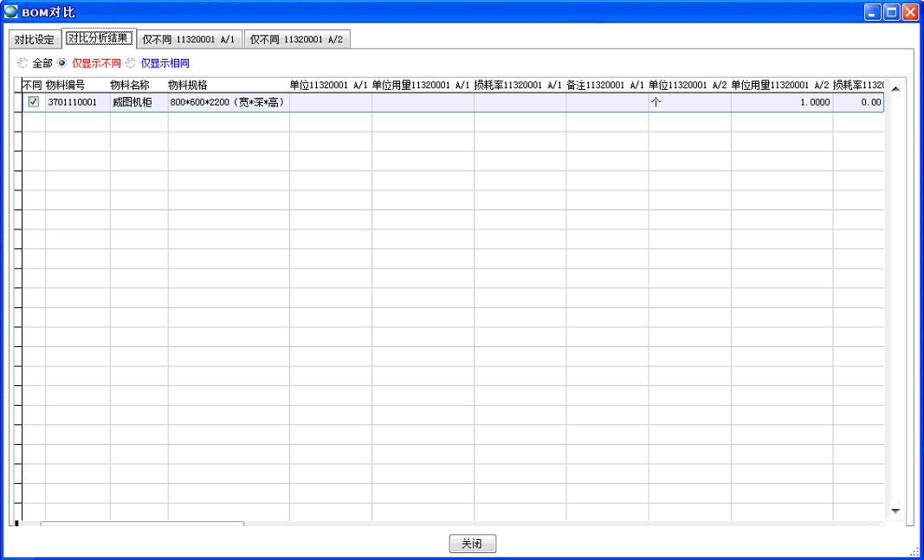
Task: Open the 仅不同 11320001 A/1 tab
Action: [189, 40]
